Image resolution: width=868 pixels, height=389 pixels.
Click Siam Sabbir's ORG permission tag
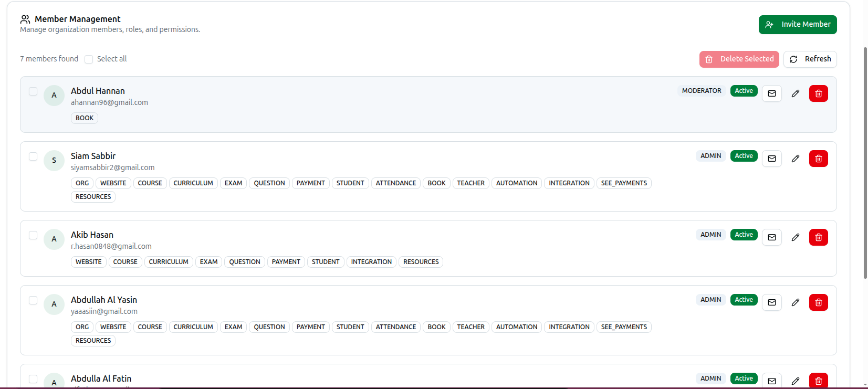pyautogui.click(x=82, y=183)
